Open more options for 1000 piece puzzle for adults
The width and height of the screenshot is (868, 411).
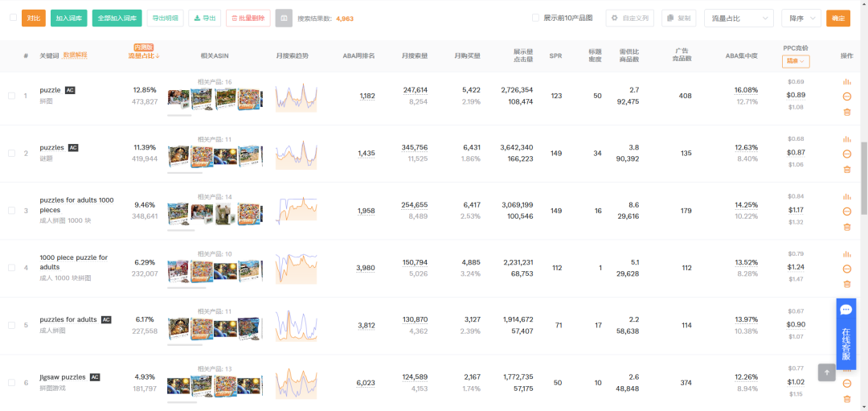(846, 269)
